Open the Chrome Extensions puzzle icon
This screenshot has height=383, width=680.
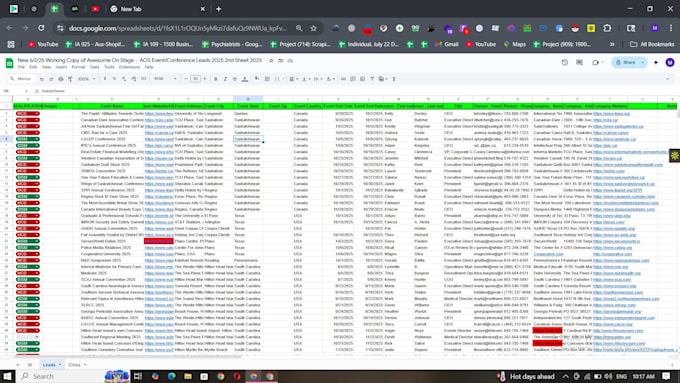607,28
